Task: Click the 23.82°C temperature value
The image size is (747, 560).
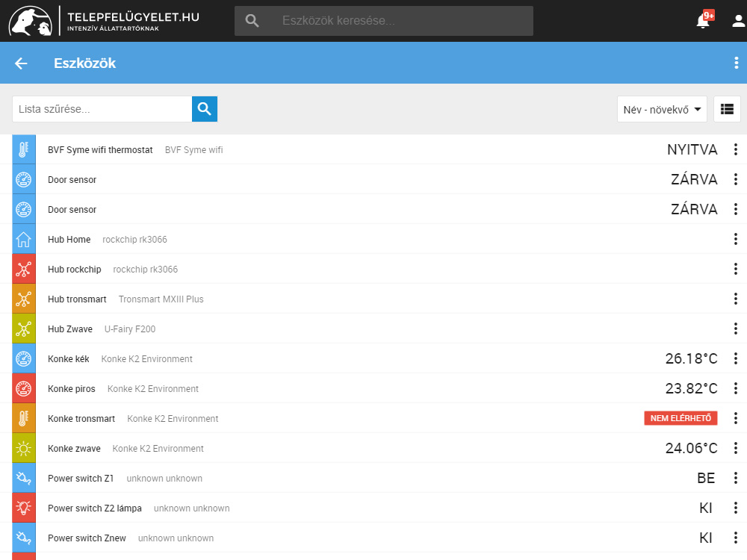Action: click(x=691, y=388)
